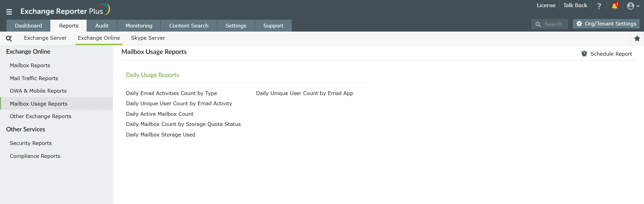644x204 pixels.
Task: Open the user account dropdown
Action: coord(633,6)
